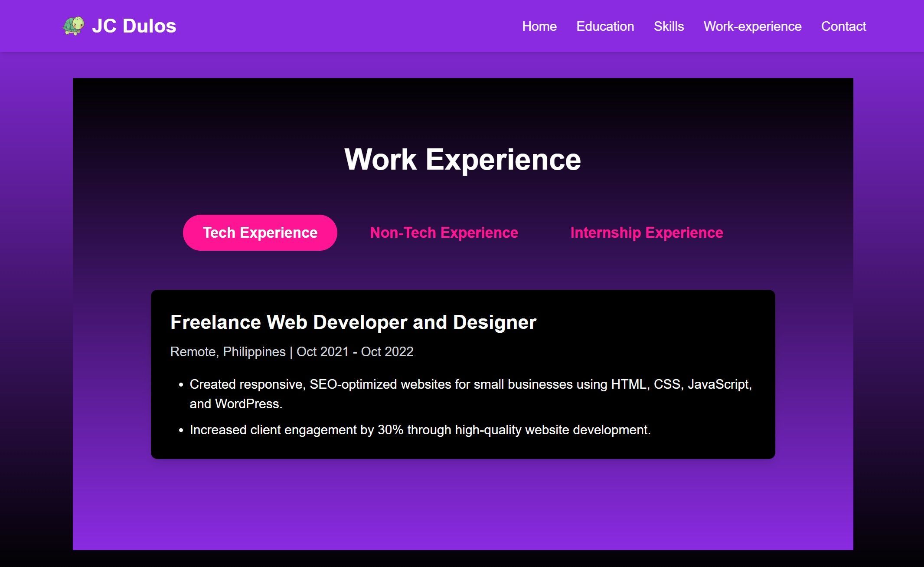Click the 'and WordPress.' text line

[x=236, y=404]
